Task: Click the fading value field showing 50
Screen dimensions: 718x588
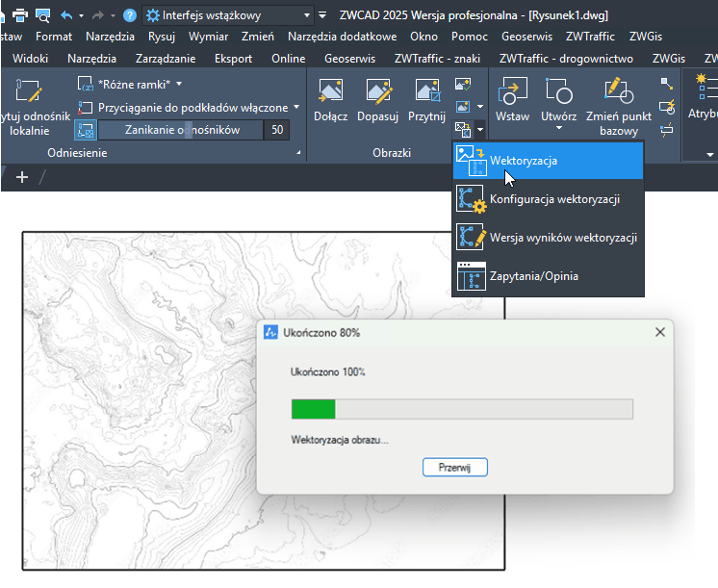Action: pos(276,130)
